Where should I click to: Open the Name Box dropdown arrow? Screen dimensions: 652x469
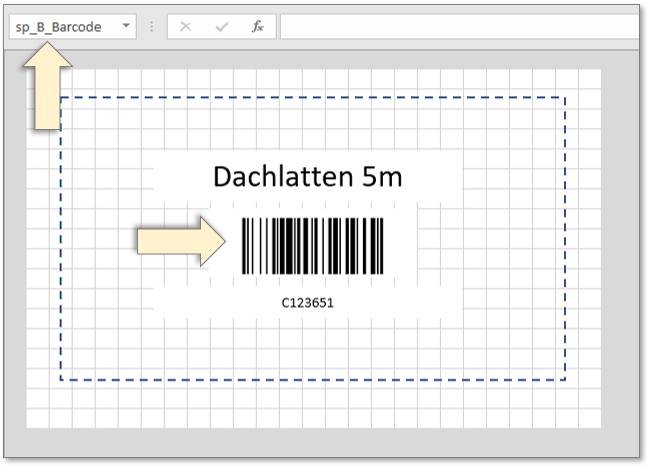(126, 26)
